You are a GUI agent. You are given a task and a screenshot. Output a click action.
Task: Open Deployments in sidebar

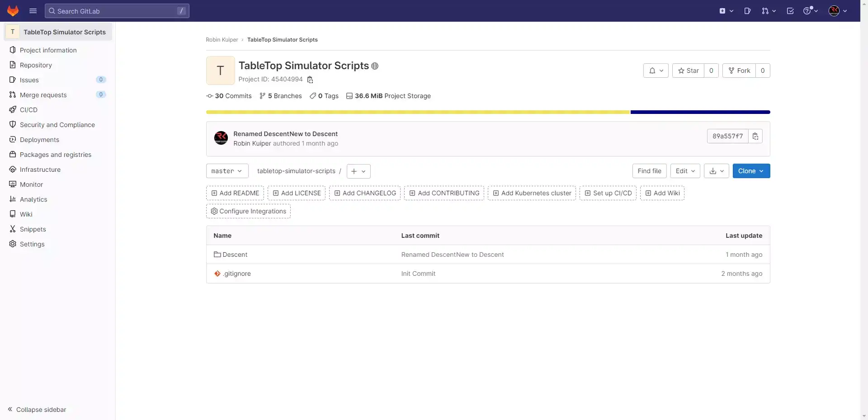(x=58, y=140)
